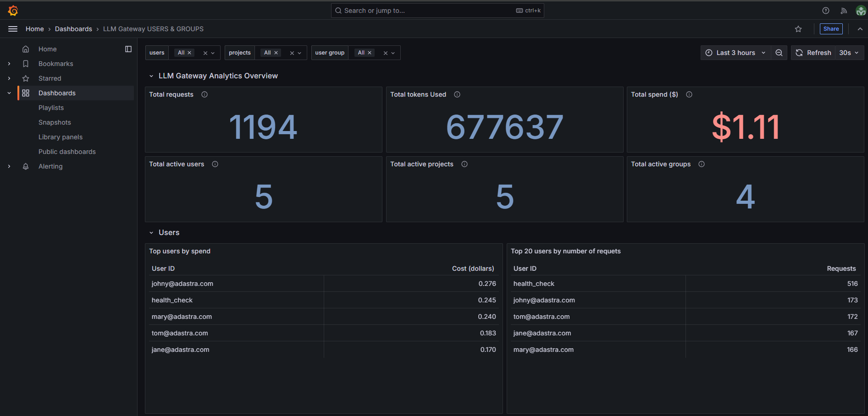Expand the Starred sidebar section

click(x=9, y=78)
